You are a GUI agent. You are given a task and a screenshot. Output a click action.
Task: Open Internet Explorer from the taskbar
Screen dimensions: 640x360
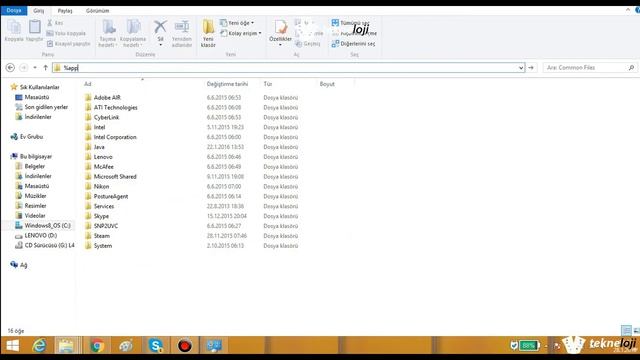pyautogui.click(x=39, y=346)
